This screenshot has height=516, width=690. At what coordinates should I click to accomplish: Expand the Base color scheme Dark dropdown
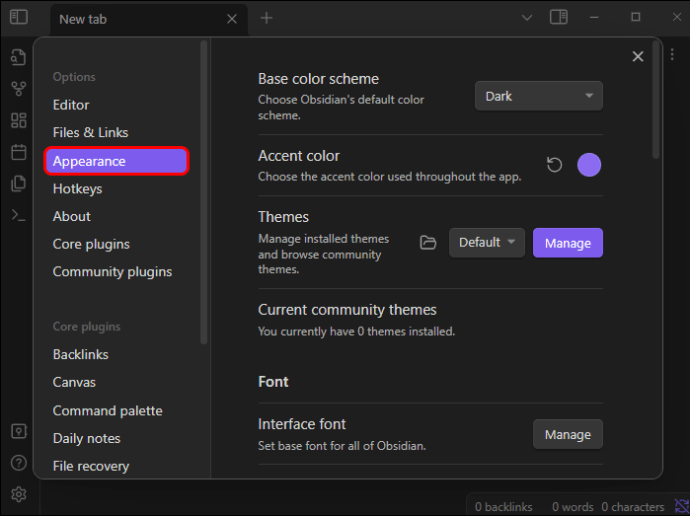(x=539, y=96)
